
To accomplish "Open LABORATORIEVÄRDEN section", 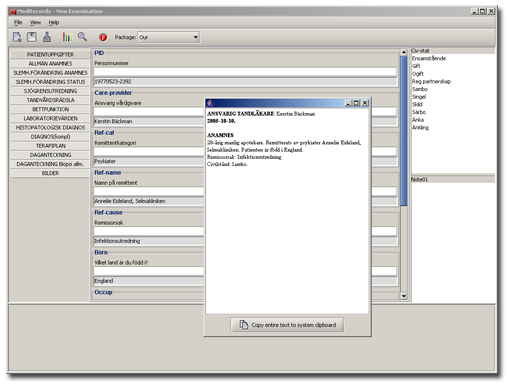I will pos(50,118).
